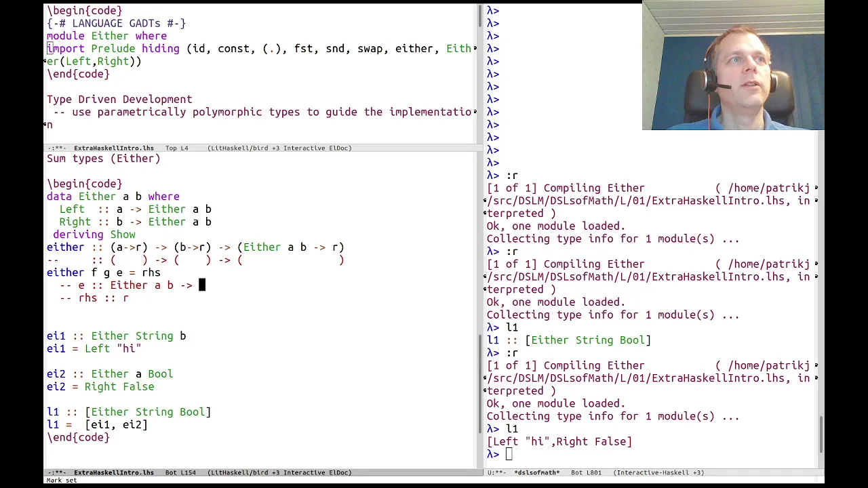Click 'ei2 = Right False' line
The height and width of the screenshot is (488, 868).
[x=100, y=387]
